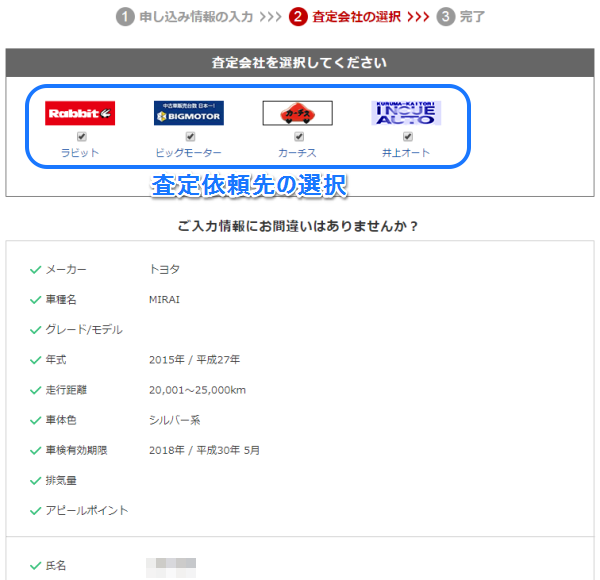This screenshot has height=580, width=600.
Task: Uncheck the ビッグモーター checkbox
Action: [190, 137]
